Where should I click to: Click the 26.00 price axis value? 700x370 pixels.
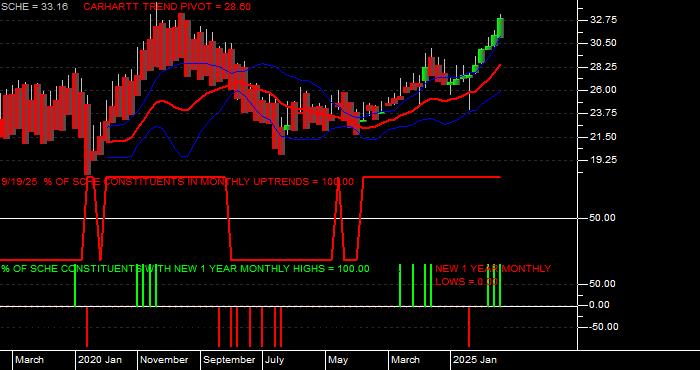(604, 90)
